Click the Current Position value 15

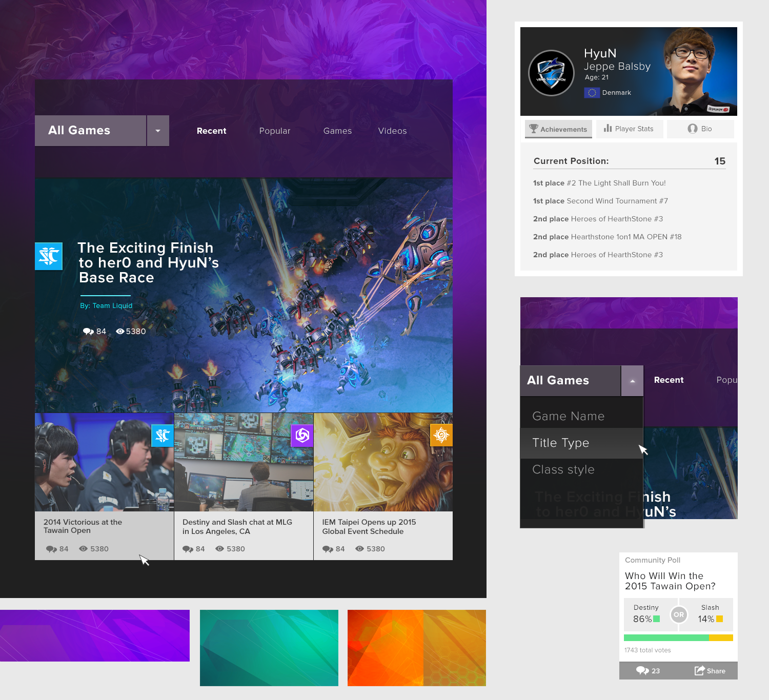[x=720, y=161]
